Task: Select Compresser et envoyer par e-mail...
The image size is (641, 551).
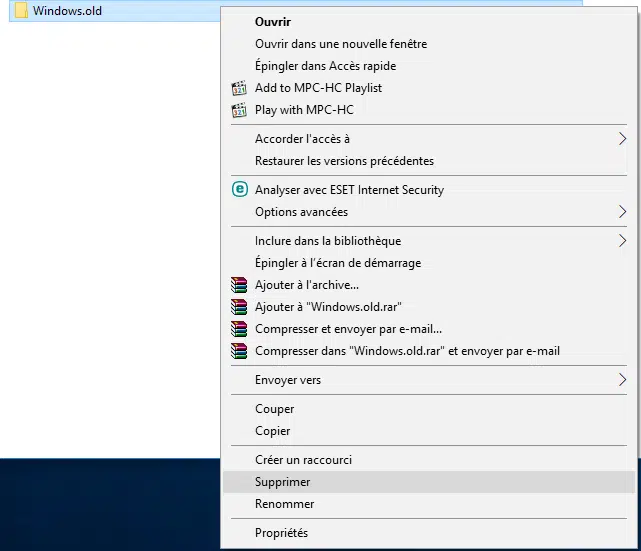Action: (429, 329)
